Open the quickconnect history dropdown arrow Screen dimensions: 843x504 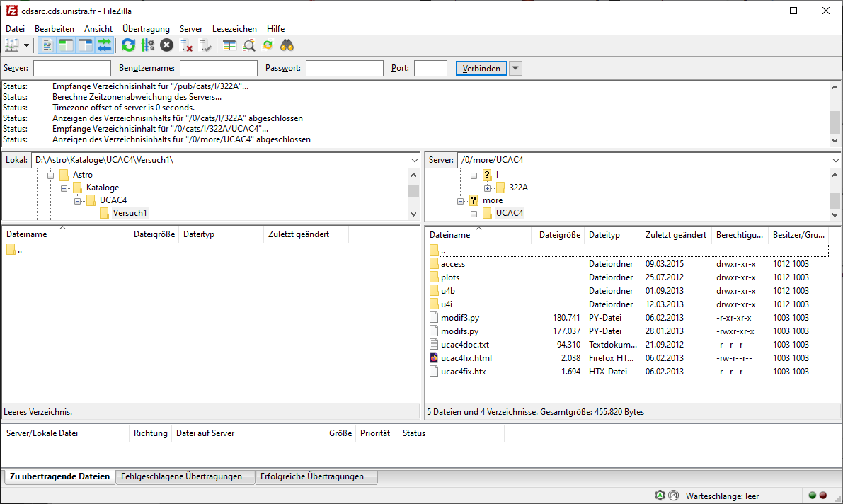click(515, 69)
